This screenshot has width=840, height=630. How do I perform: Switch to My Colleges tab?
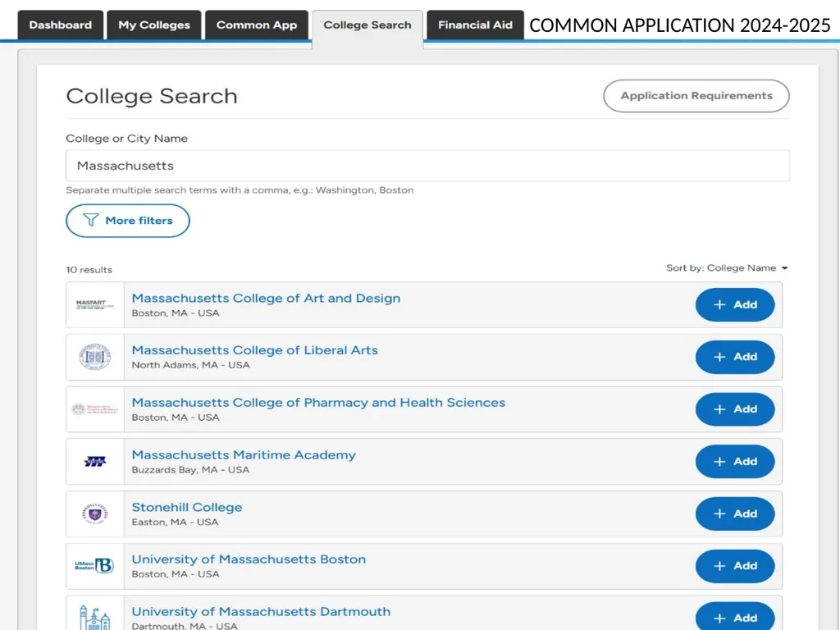(154, 25)
